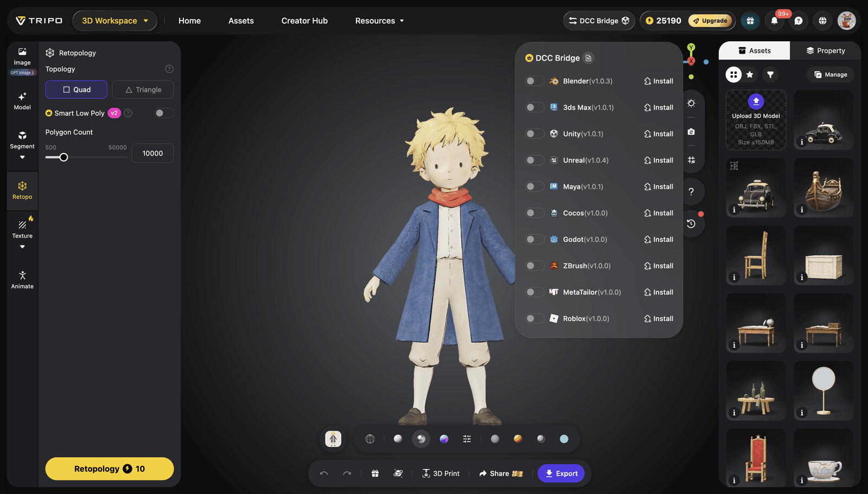
Task: Select the orange material sphere
Action: 518,439
